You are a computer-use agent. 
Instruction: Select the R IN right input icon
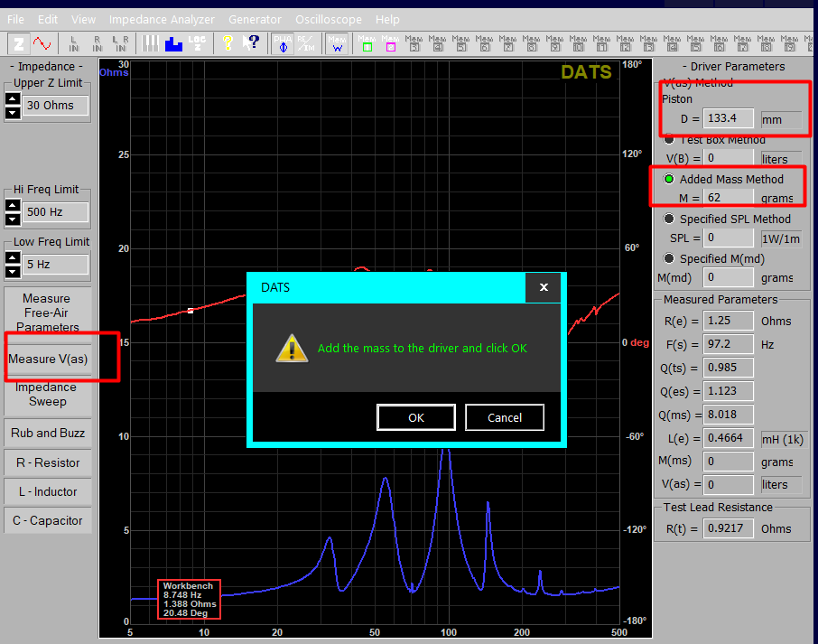(x=97, y=43)
